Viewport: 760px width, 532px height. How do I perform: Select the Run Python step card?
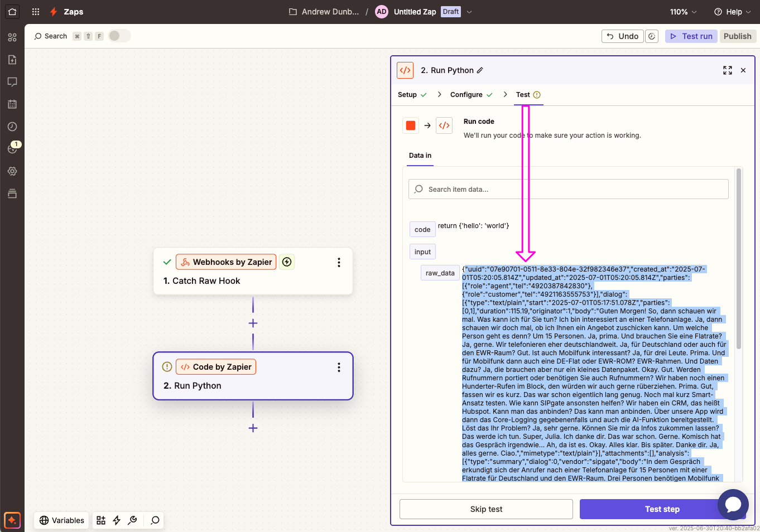pyautogui.click(x=253, y=376)
